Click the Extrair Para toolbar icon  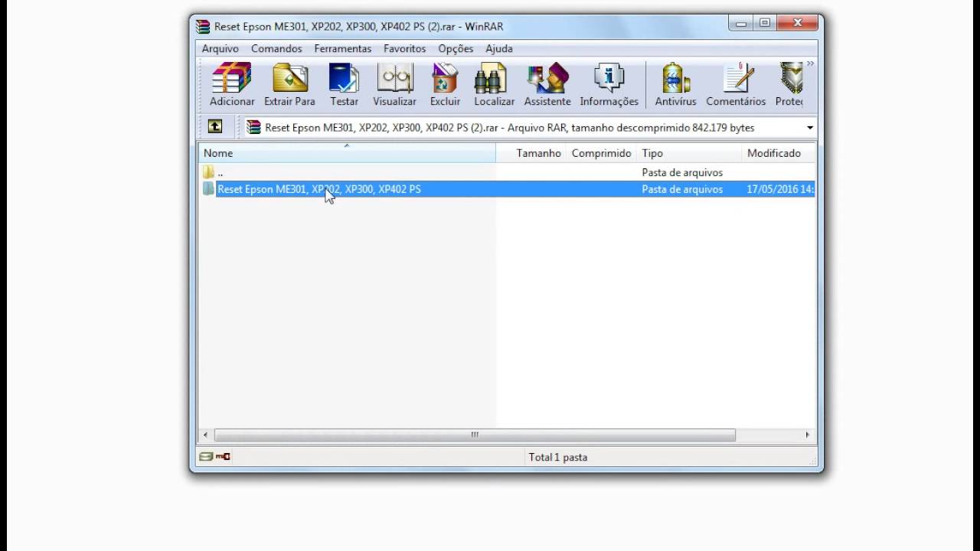coord(289,84)
